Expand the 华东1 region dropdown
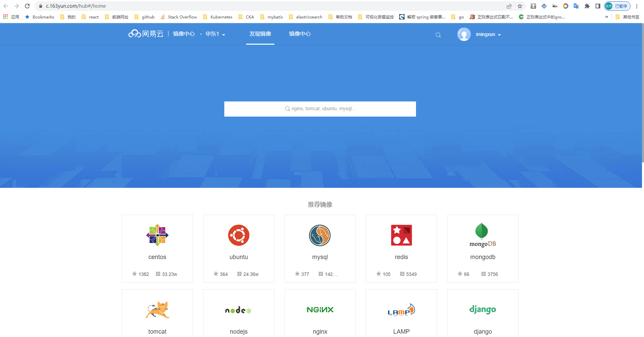The image size is (644, 337). point(215,34)
